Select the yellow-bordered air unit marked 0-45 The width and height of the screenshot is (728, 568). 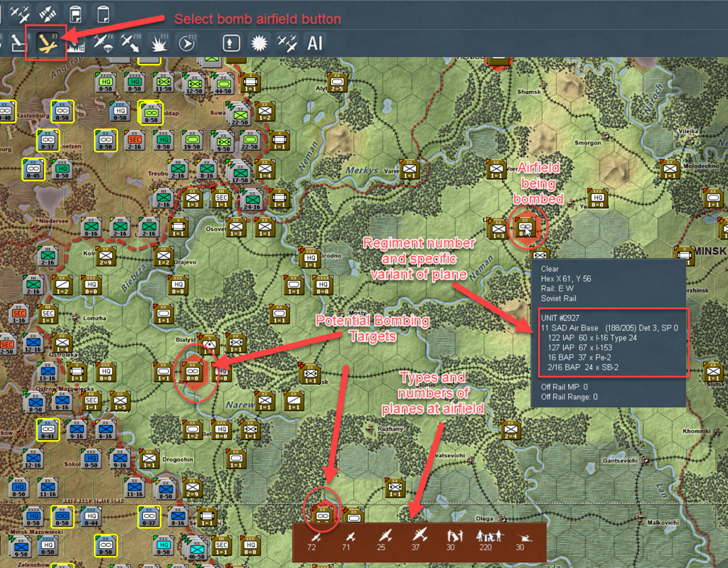33,169
